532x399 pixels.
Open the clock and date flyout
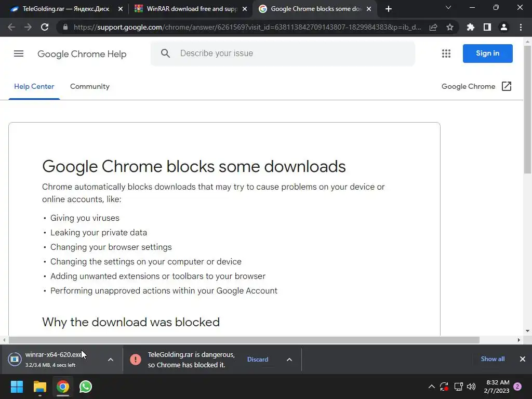pos(496,387)
